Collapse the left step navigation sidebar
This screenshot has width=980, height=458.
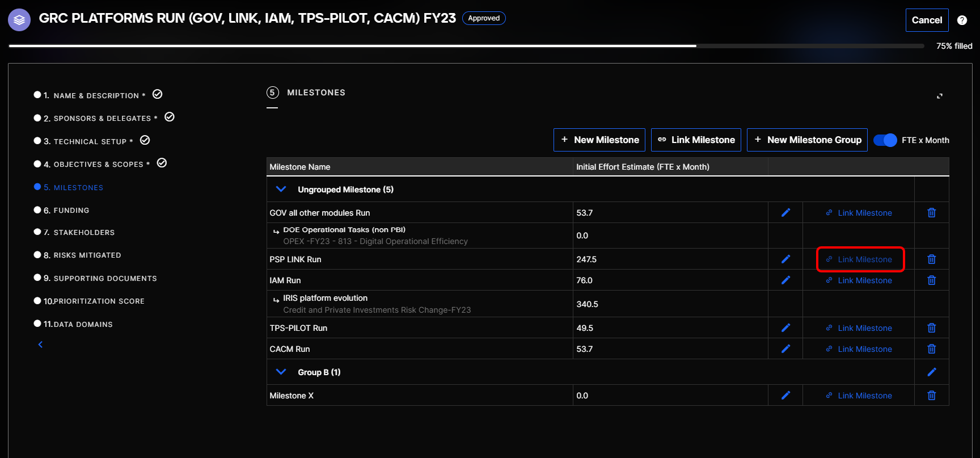(40, 344)
